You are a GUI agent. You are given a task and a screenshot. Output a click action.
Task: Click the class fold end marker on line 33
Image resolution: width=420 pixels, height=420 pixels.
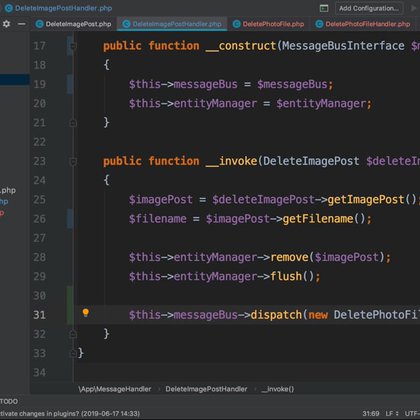coord(73,353)
